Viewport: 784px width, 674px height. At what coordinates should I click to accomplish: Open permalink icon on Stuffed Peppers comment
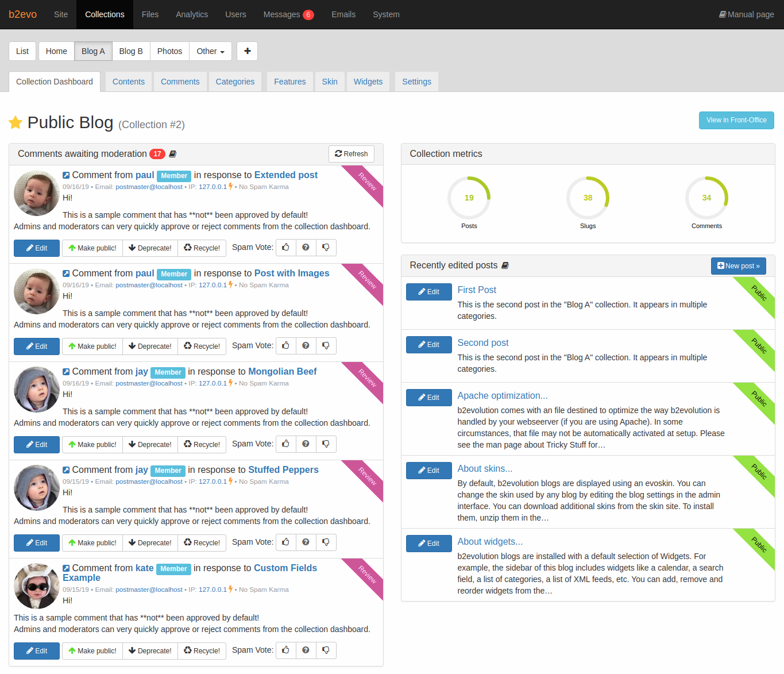pyautogui.click(x=66, y=470)
